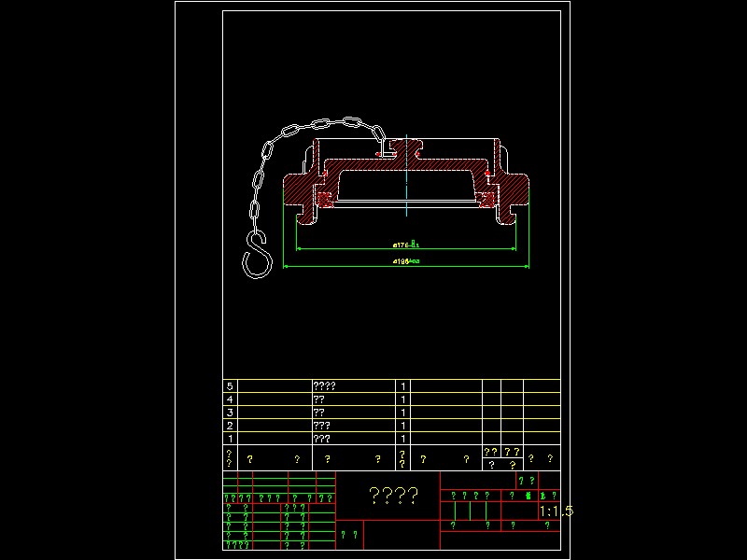This screenshot has width=747, height=560.
Task: Click quantity 1 in parts row 3
Action: 403,413
